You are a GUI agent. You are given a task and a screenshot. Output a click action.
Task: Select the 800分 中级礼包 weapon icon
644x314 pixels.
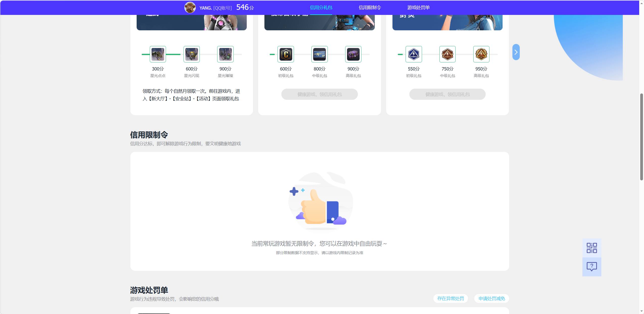(x=319, y=54)
